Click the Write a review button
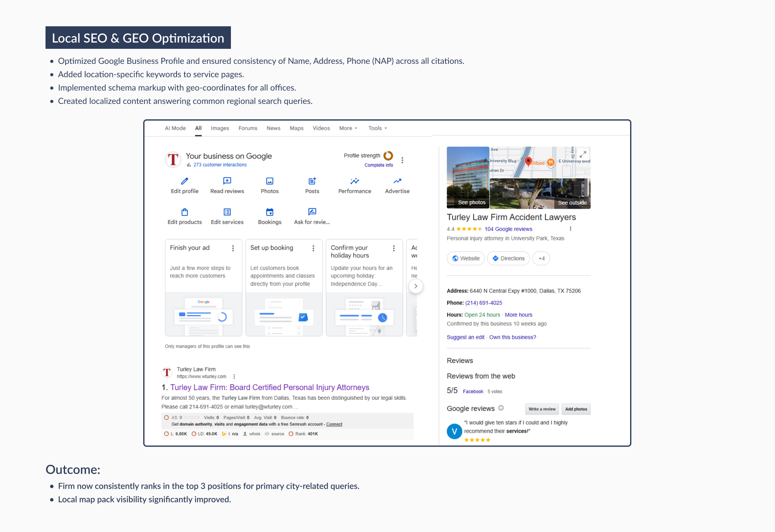This screenshot has width=775, height=532. [542, 409]
